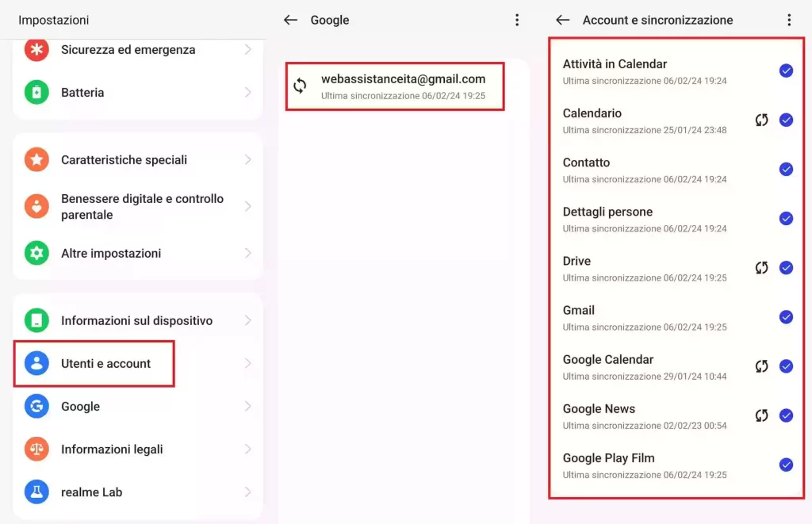The image size is (812, 524).
Task: Open Altre impostazioni
Action: [138, 253]
